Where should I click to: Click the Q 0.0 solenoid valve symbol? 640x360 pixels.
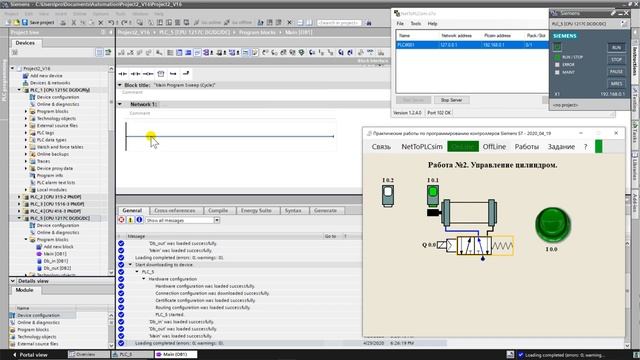[474, 245]
